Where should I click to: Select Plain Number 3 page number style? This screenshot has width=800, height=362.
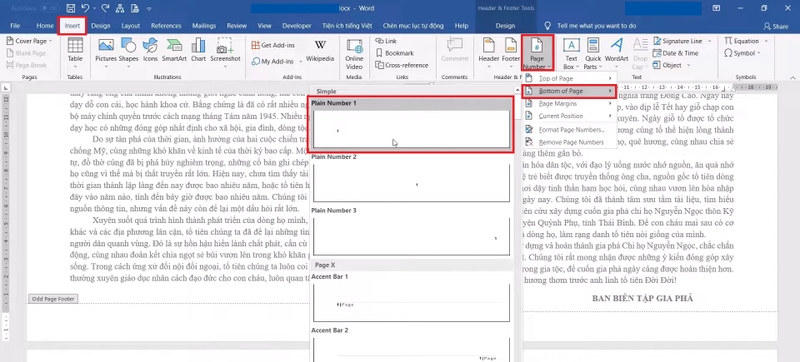point(411,232)
